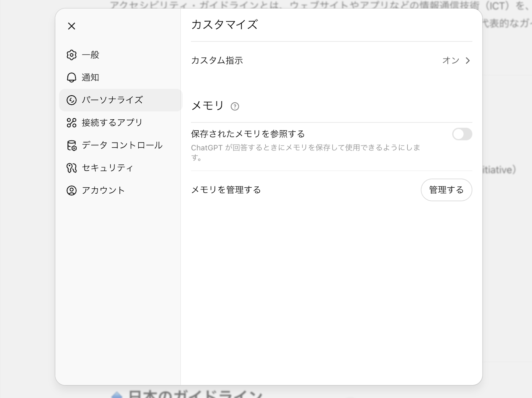The width and height of the screenshot is (532, 398).
Task: Open custom instructions settings arrow
Action: [x=468, y=61]
